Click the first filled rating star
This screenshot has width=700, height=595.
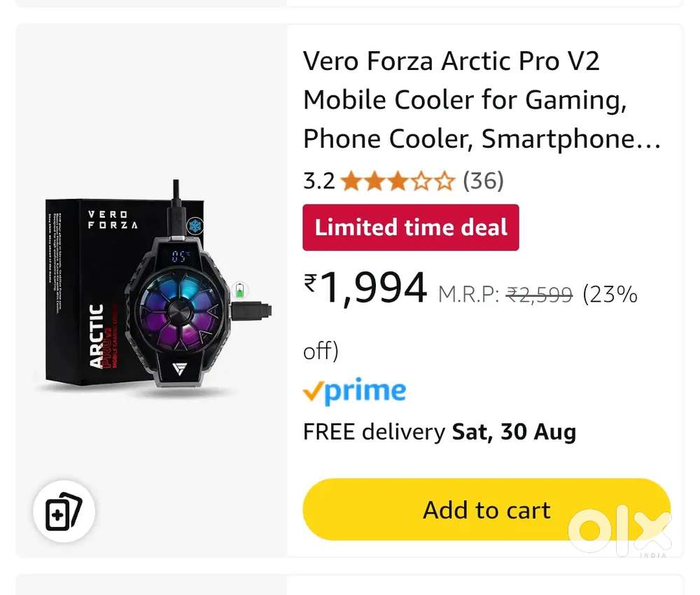352,181
